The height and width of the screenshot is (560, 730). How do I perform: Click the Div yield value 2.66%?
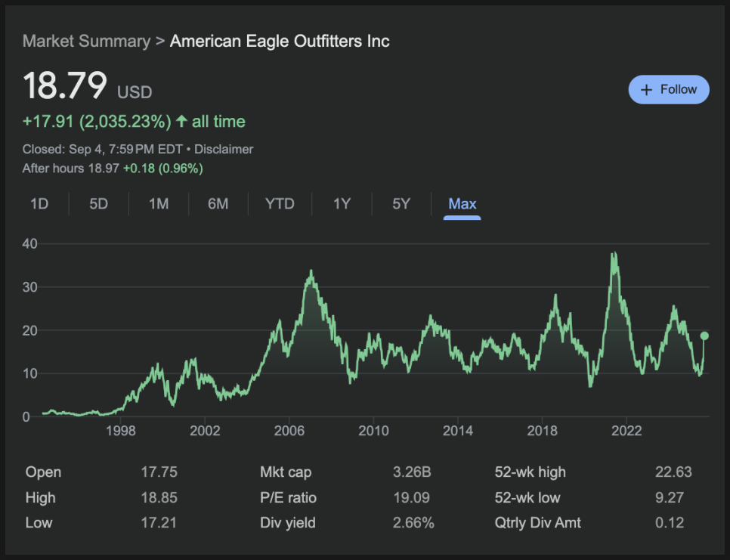[x=413, y=523]
